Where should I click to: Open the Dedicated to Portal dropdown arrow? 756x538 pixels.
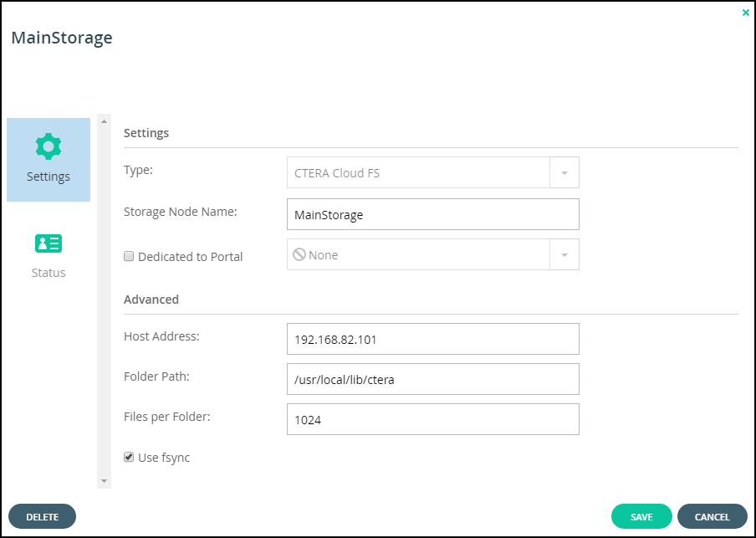click(x=564, y=254)
